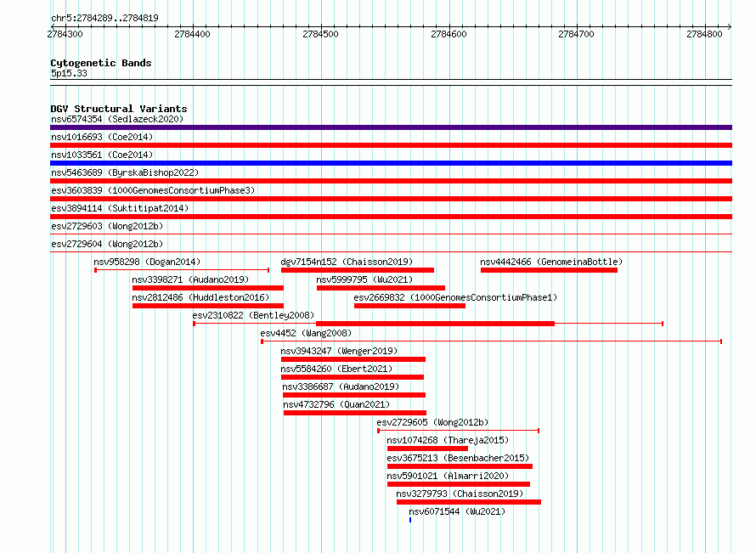This screenshot has height=553, width=756.
Task: Open nsv3386687 (Audano2019) variant
Action: tap(341, 387)
